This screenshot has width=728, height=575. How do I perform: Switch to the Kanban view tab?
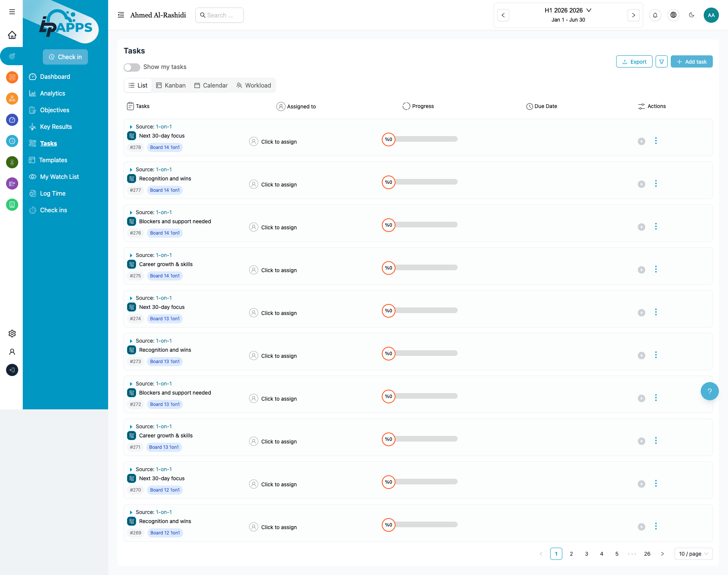pyautogui.click(x=171, y=85)
